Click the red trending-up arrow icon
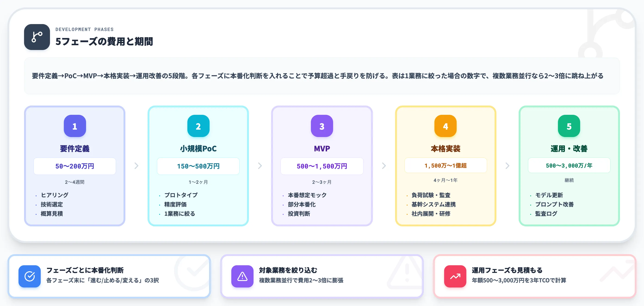This screenshot has height=306, width=644. pyautogui.click(x=455, y=276)
